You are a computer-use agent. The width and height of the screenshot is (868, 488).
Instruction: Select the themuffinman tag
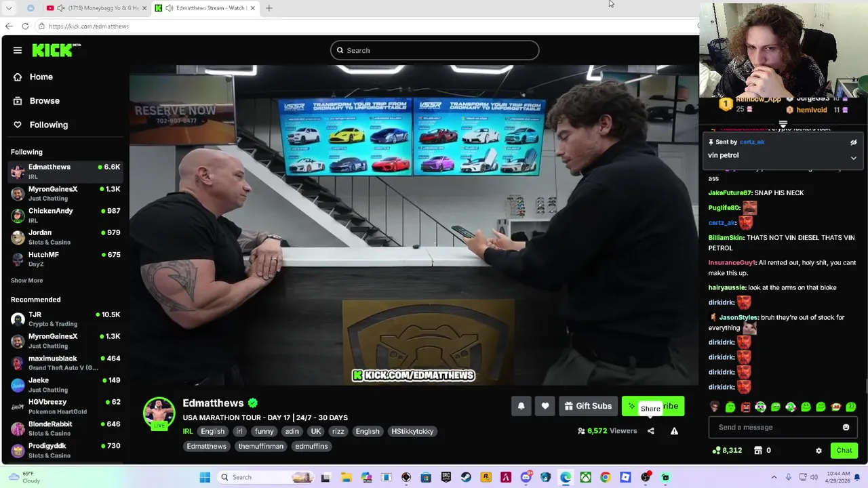coord(261,446)
